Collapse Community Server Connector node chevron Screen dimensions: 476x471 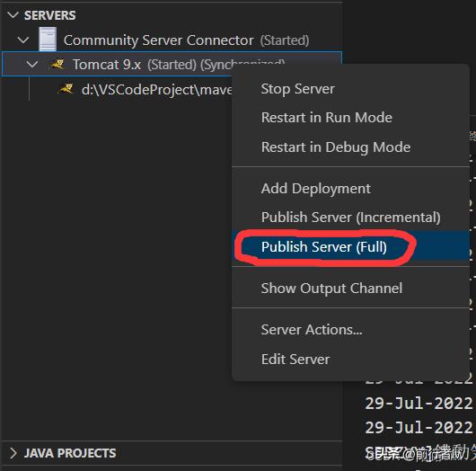click(x=23, y=40)
